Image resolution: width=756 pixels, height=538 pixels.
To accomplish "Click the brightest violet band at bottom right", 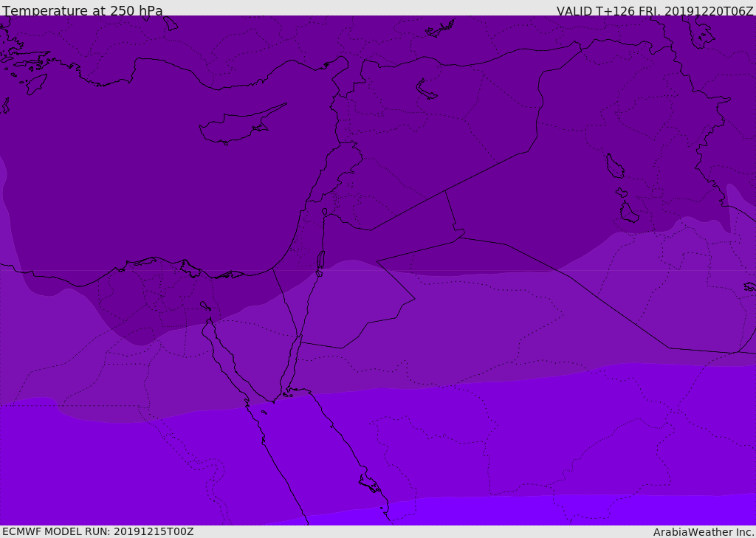I will (591, 513).
